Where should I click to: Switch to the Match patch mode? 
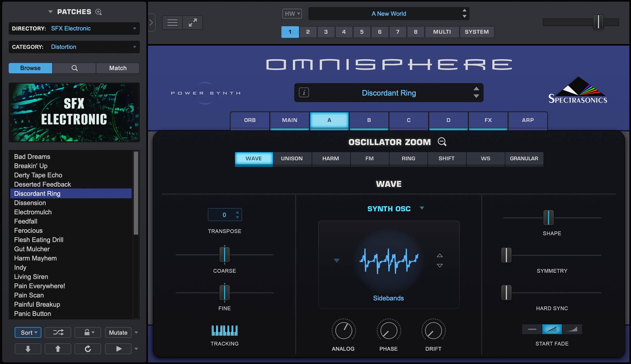coord(117,68)
